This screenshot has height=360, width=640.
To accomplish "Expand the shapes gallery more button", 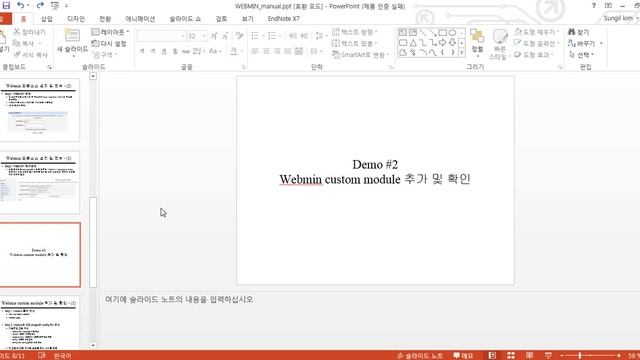I will [x=462, y=52].
